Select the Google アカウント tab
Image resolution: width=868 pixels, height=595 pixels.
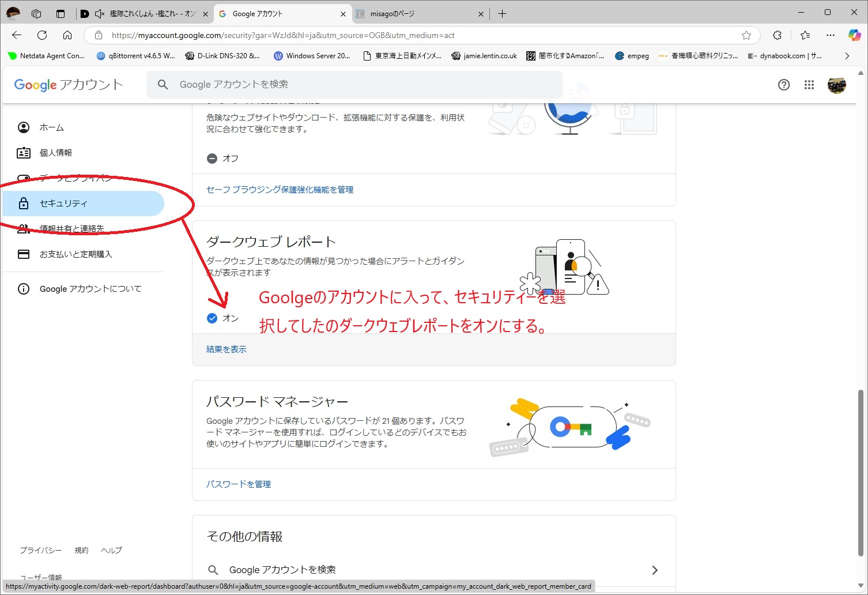(282, 13)
